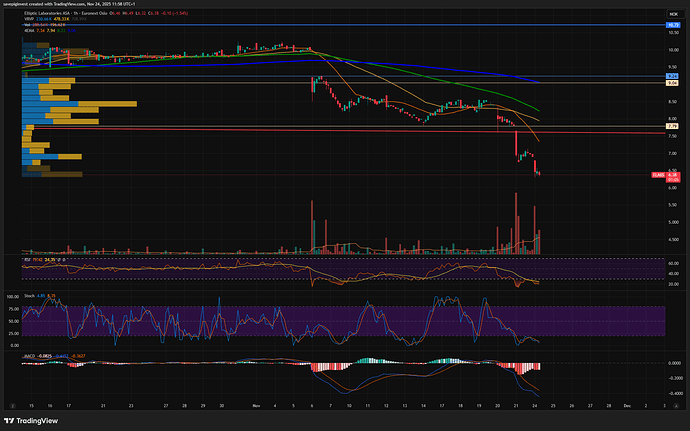The height and width of the screenshot is (431, 690).
Task: Click the 7.79 price level label
Action: tap(673, 127)
